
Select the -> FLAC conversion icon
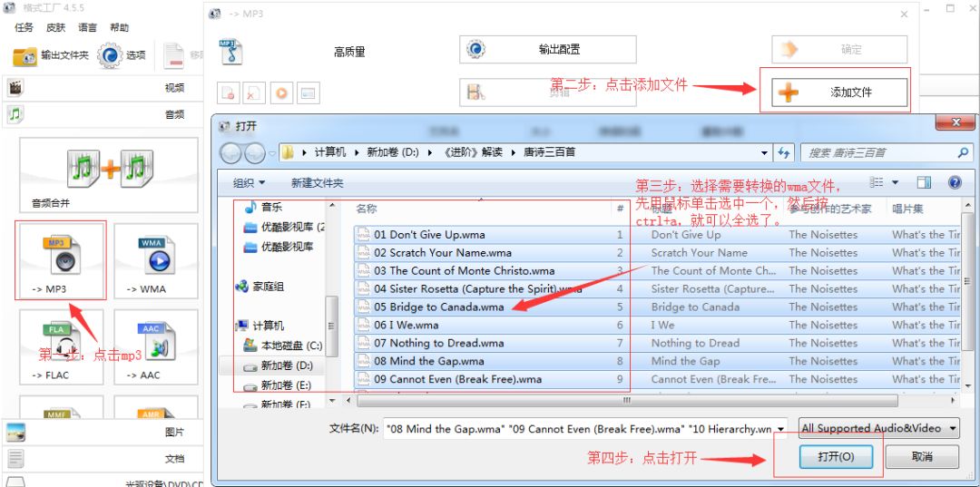click(x=61, y=346)
